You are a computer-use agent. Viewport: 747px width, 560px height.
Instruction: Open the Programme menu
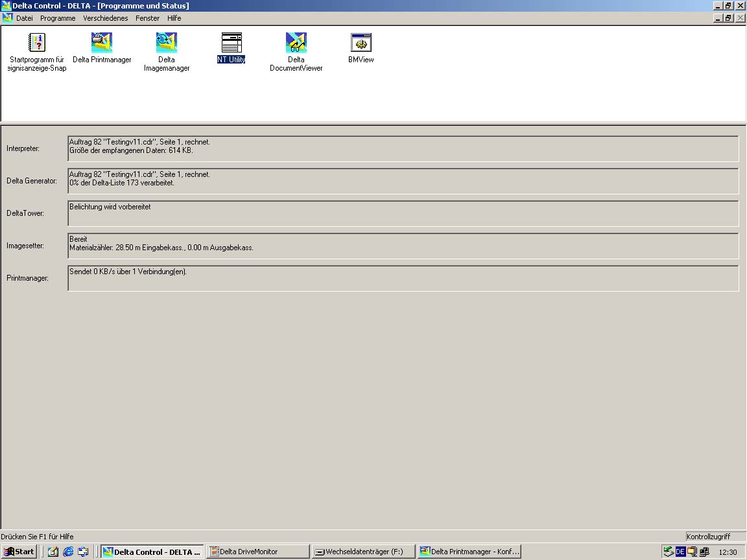coord(58,18)
